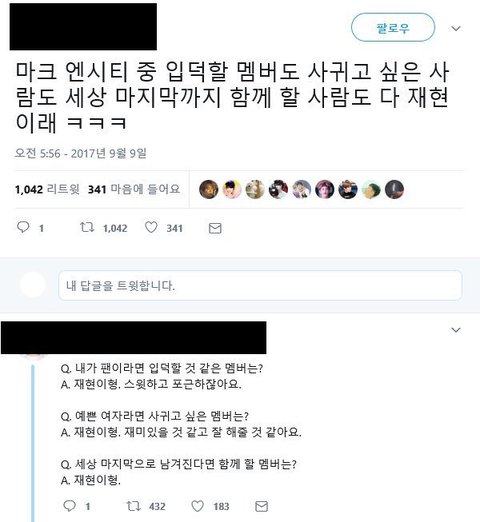
Task: Like the main tweet with the 341 heart icon
Action: 151,227
